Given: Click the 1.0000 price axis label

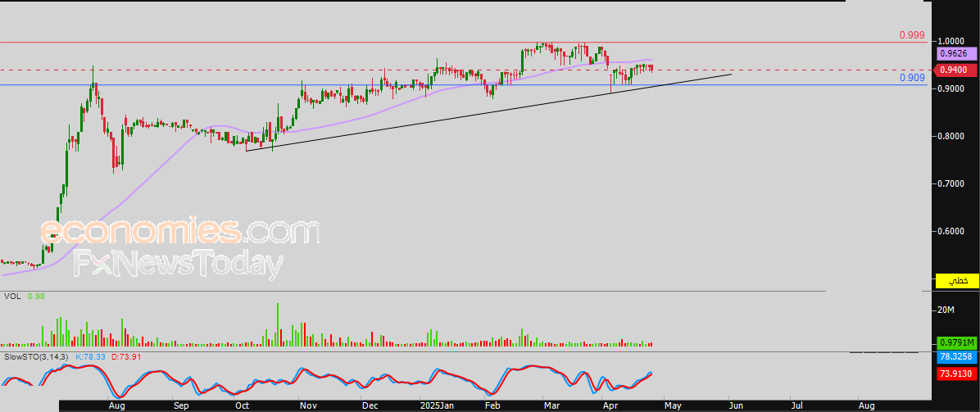Looking at the screenshot, I should click(952, 41).
